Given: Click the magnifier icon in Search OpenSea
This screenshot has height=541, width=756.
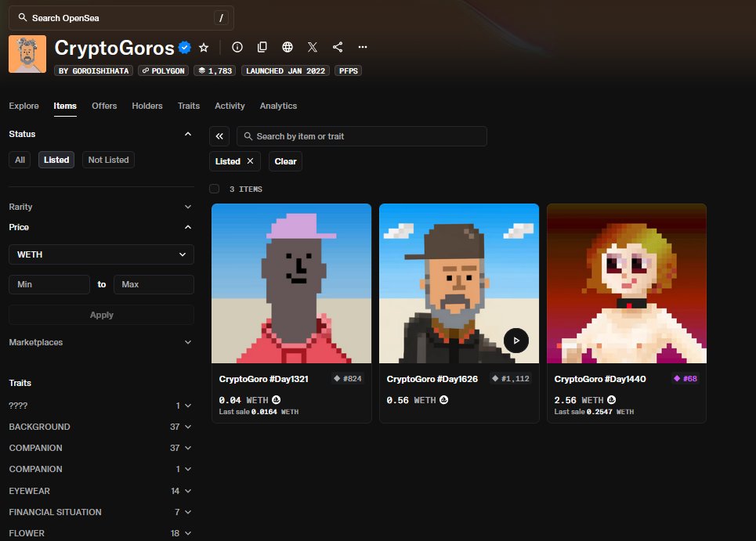Looking at the screenshot, I should click(22, 17).
